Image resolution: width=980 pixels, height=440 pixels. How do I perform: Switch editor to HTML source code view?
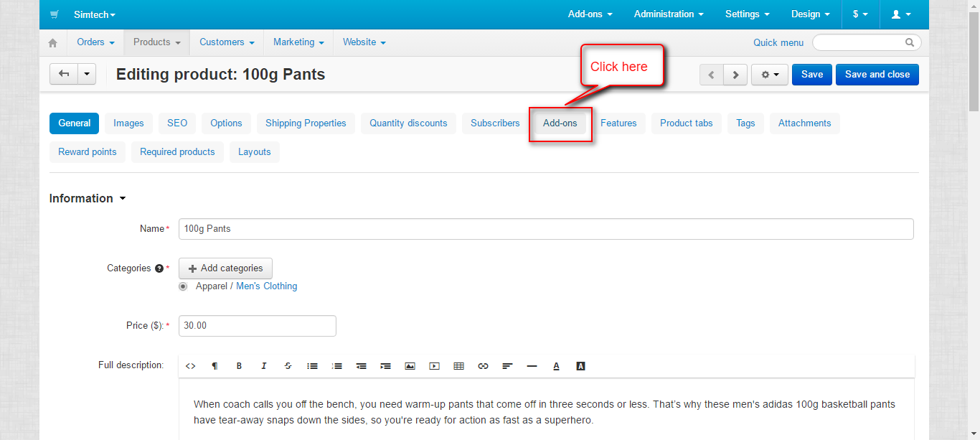tap(190, 366)
